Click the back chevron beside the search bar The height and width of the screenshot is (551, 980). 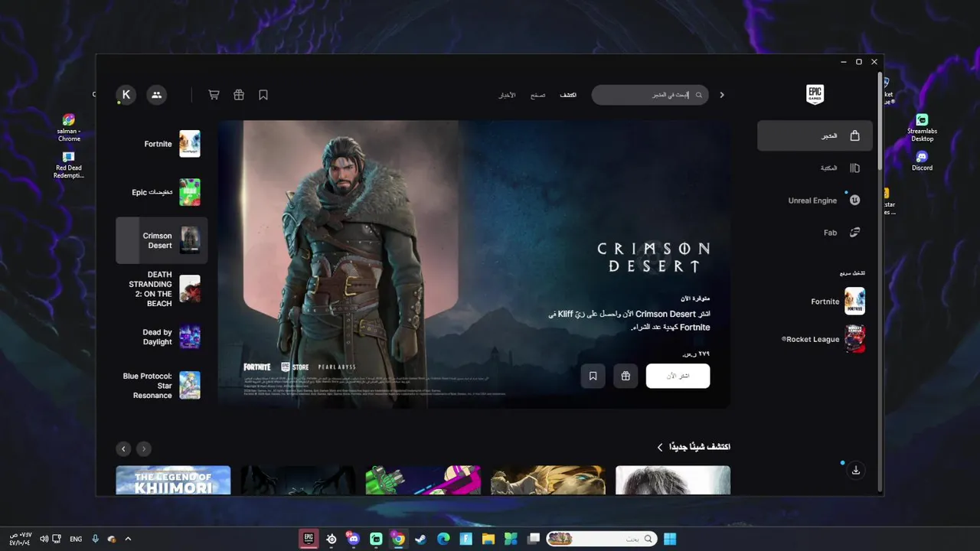[x=721, y=95]
